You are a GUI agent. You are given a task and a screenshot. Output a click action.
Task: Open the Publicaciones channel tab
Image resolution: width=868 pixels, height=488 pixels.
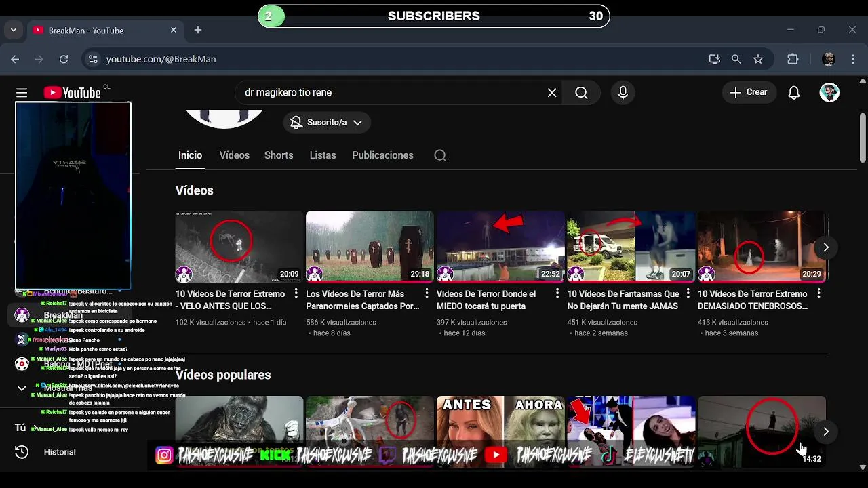pyautogui.click(x=382, y=155)
